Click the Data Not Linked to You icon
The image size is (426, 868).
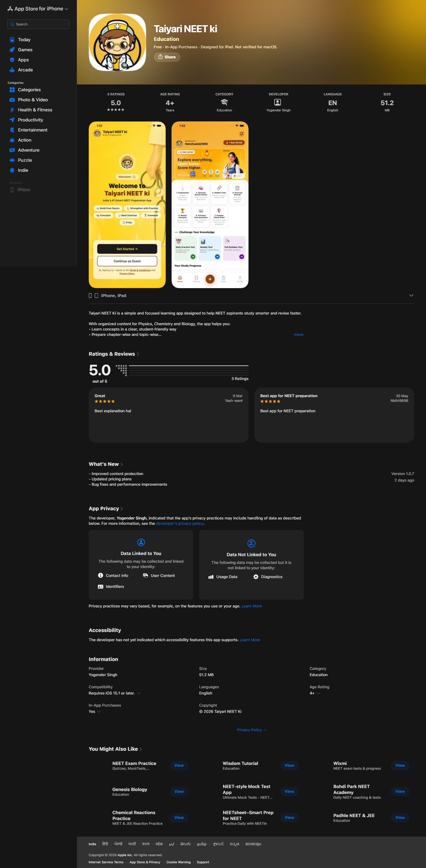[x=251, y=543]
